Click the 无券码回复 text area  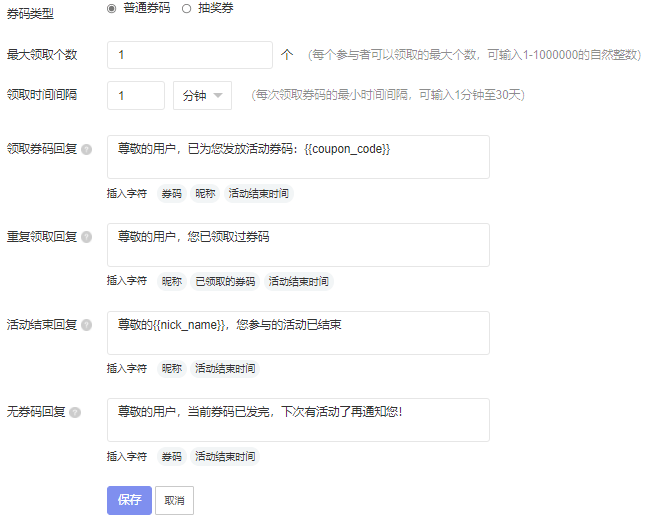click(x=298, y=420)
